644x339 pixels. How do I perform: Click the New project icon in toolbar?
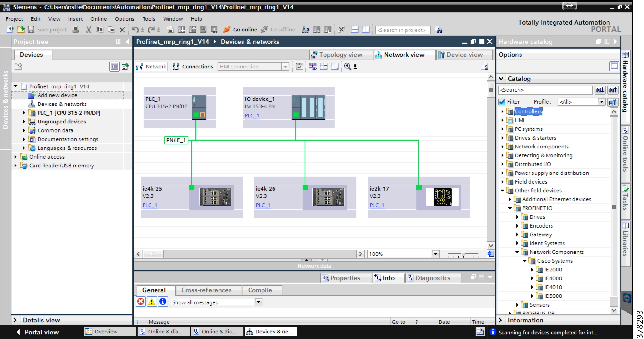[x=10, y=30]
